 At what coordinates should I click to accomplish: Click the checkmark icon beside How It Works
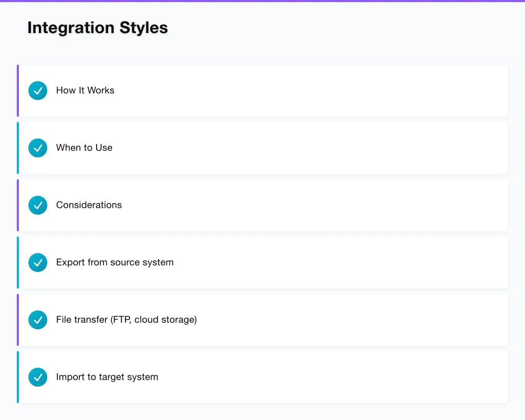37,90
